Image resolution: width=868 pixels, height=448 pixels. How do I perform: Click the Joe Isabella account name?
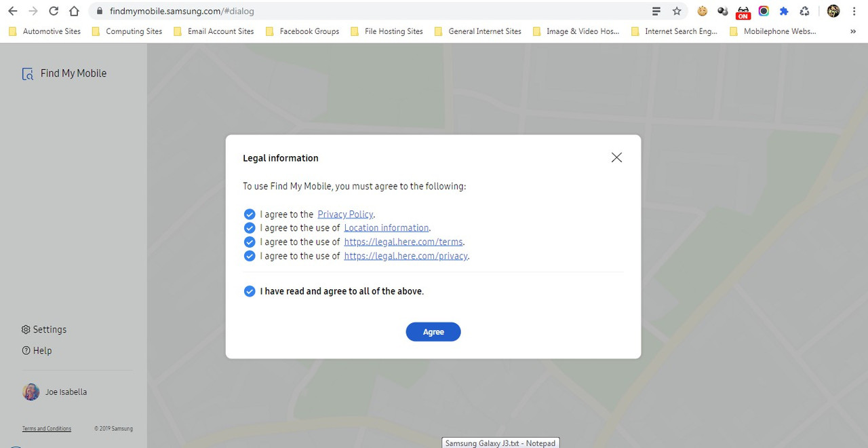66,392
